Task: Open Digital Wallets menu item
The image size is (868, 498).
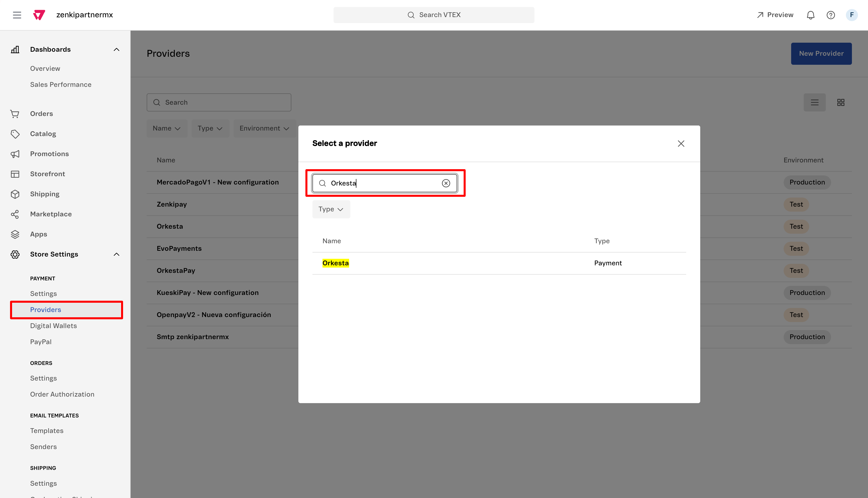Action: 53,326
